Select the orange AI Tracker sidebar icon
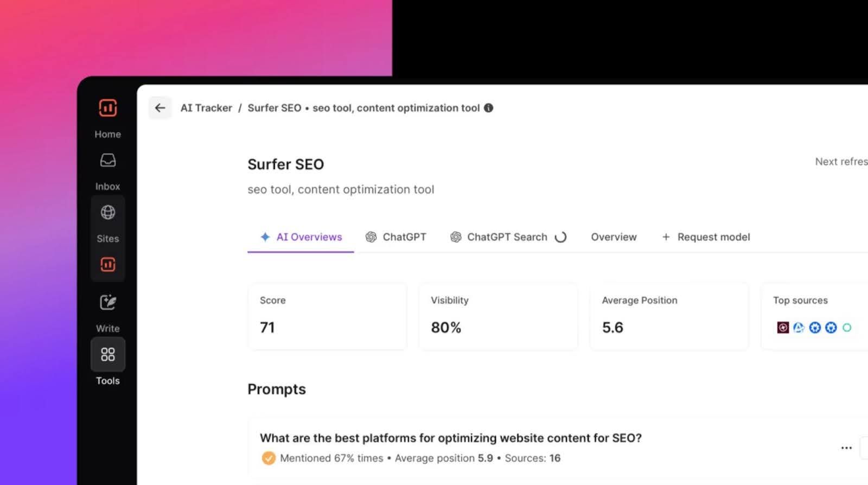 pos(107,264)
